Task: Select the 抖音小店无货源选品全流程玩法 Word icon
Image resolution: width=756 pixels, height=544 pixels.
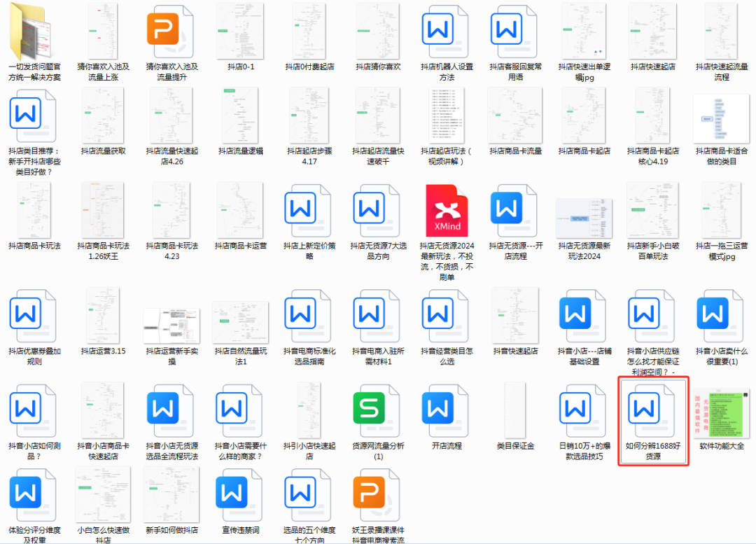Action: (169, 411)
